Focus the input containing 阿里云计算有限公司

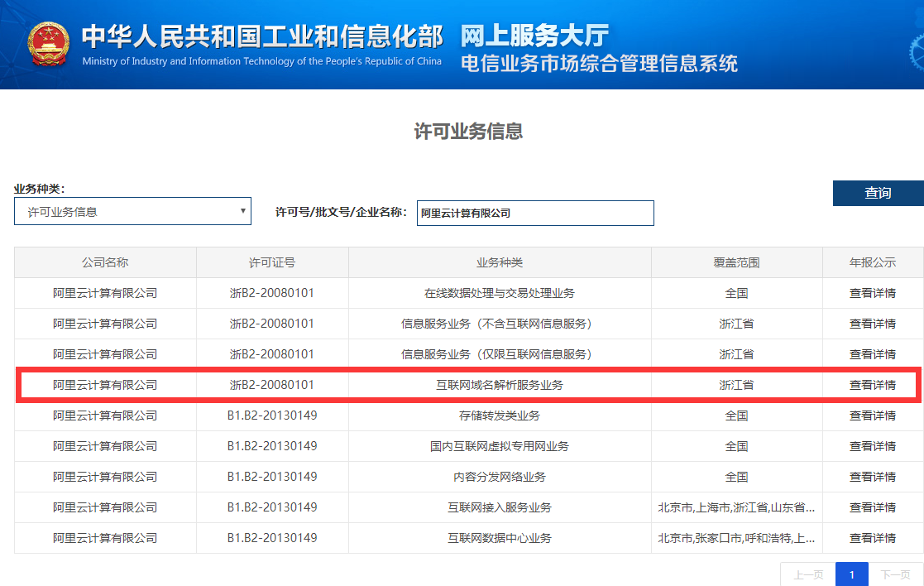pyautogui.click(x=535, y=213)
